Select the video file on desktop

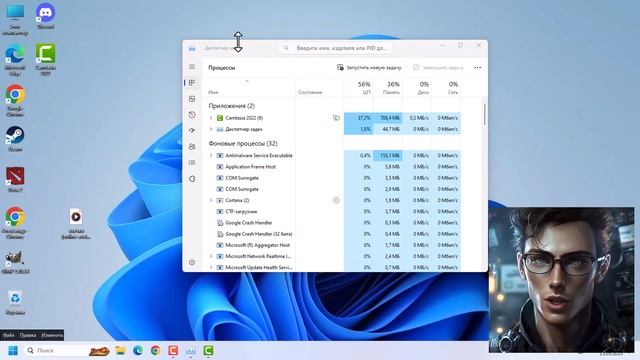point(76,224)
